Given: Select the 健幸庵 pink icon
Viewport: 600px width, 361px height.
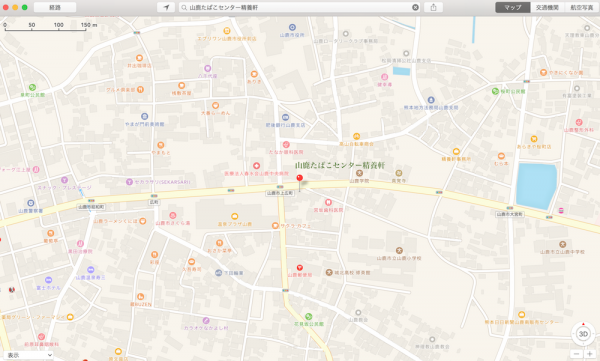Looking at the screenshot, I should (385, 77).
